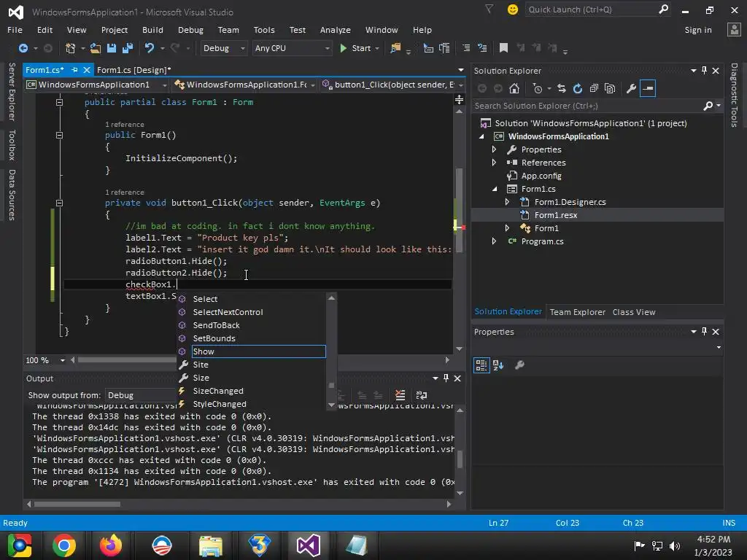This screenshot has height=560, width=747.
Task: Expand the Properties node in Solution Explorer
Action: (494, 149)
